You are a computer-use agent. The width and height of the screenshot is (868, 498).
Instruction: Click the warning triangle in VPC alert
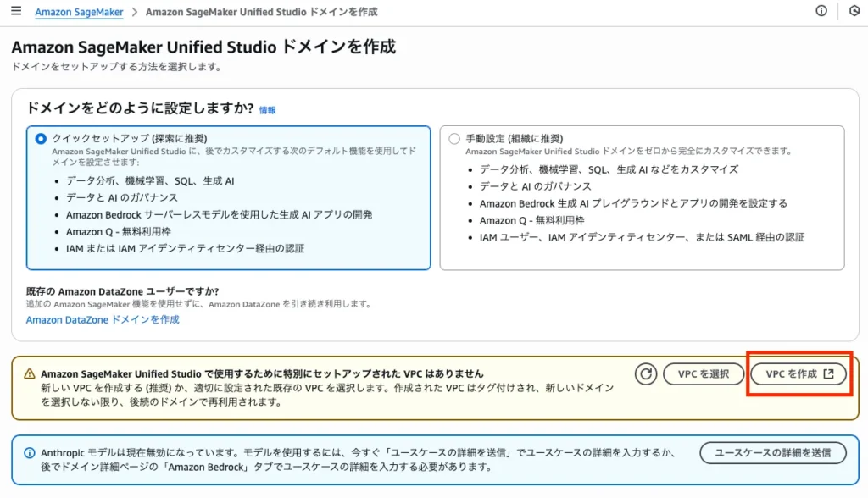[30, 373]
